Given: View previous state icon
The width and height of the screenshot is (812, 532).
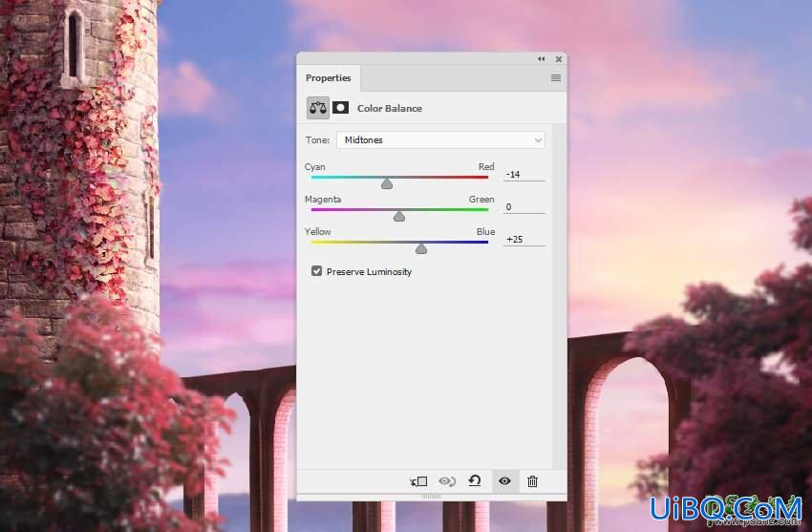Looking at the screenshot, I should click(x=447, y=481).
